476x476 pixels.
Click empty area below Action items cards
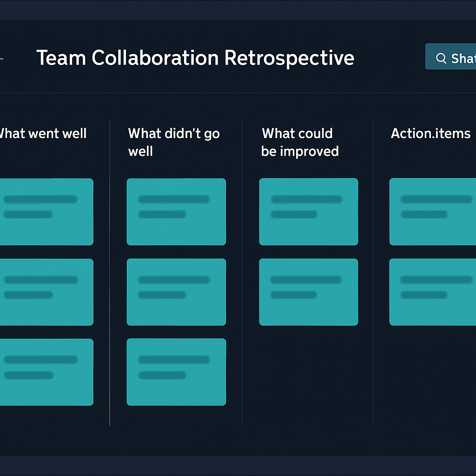pyautogui.click(x=425, y=377)
